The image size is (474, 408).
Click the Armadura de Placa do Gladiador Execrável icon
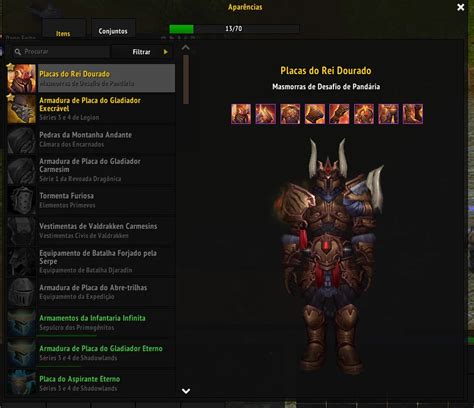pos(22,109)
